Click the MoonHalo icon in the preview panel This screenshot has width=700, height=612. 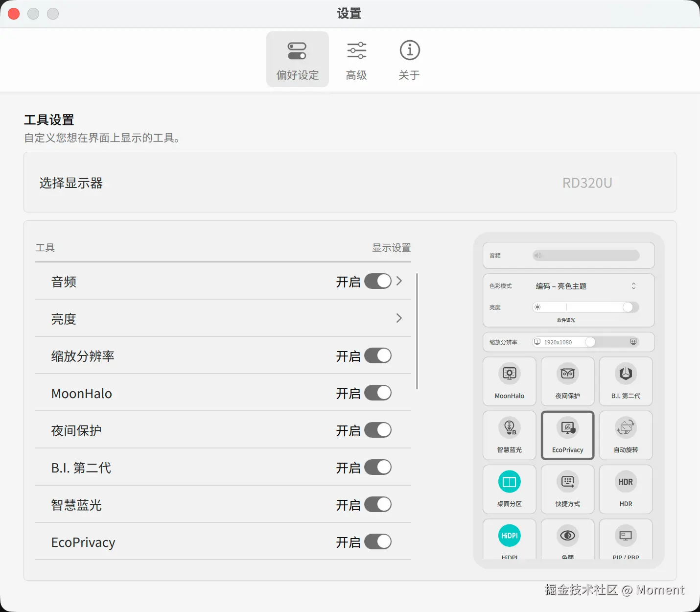pyautogui.click(x=510, y=374)
